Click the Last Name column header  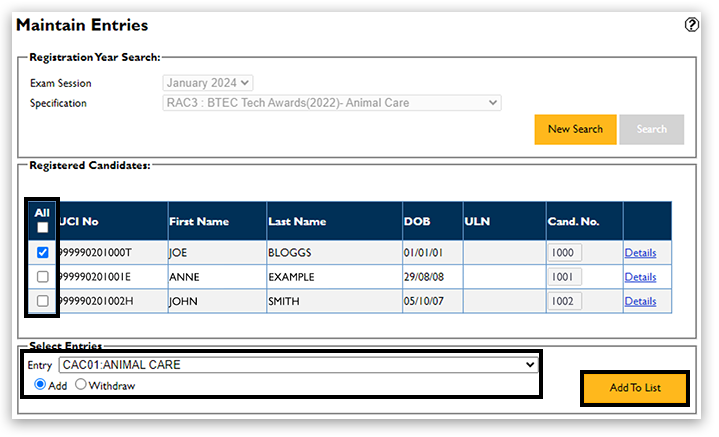[x=297, y=221]
